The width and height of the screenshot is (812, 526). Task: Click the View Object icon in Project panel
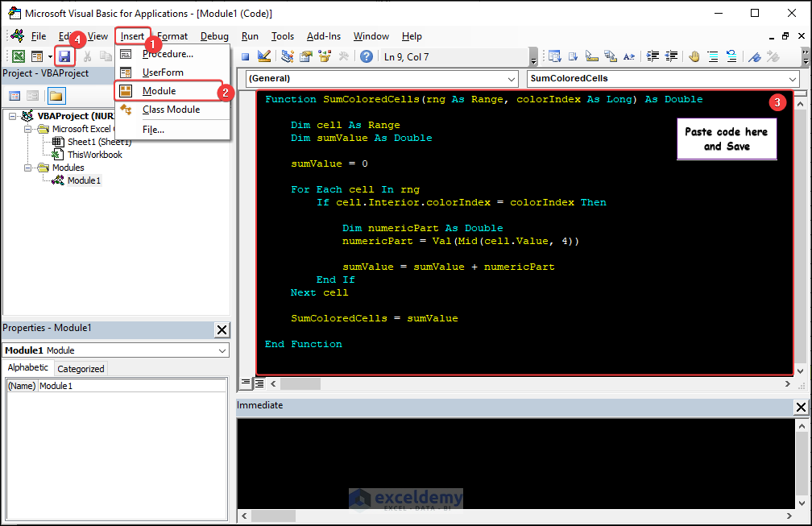33,96
